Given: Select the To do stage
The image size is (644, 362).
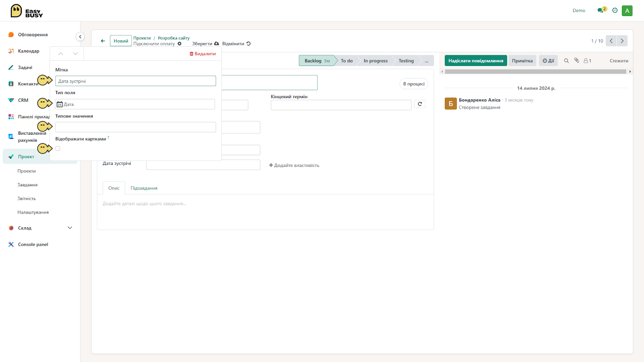Looking at the screenshot, I should click(x=347, y=61).
